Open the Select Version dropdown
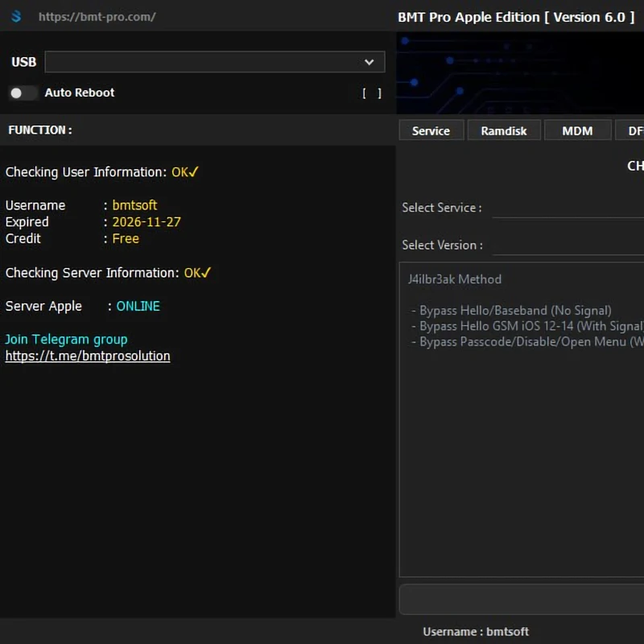The image size is (644, 644). pos(568,246)
